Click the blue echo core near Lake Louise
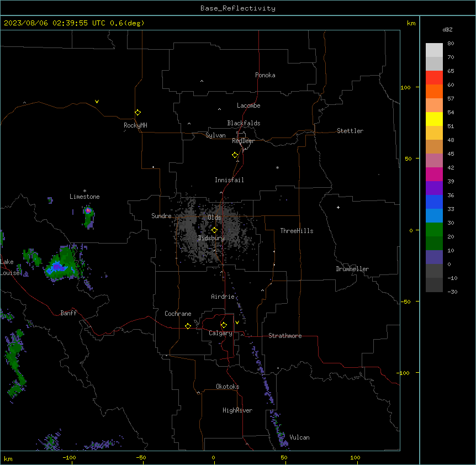Screen dimensions: 476x465 click(57, 267)
